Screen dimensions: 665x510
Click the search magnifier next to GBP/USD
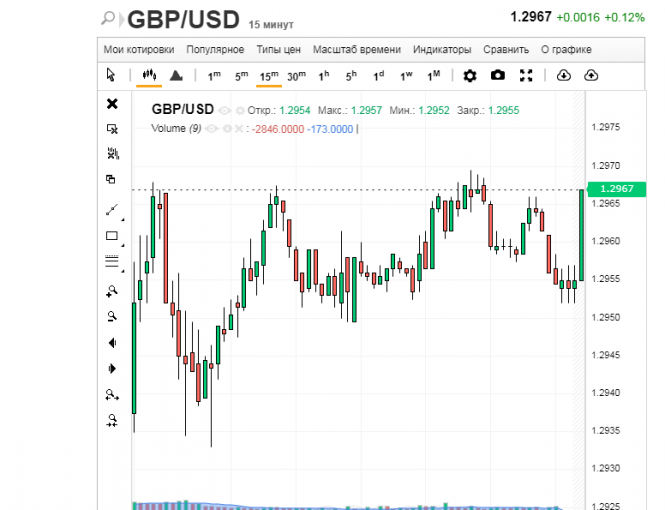[x=109, y=18]
